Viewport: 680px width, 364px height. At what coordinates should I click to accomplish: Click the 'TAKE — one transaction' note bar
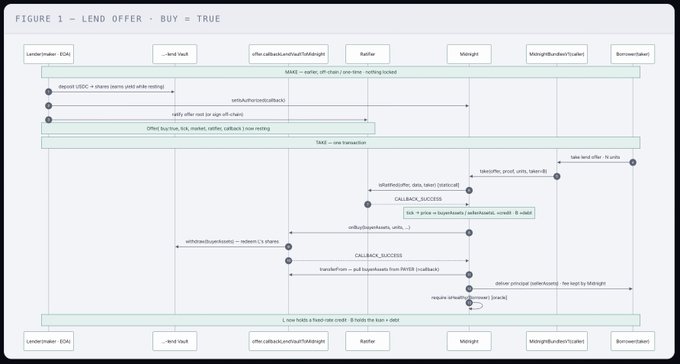point(340,143)
